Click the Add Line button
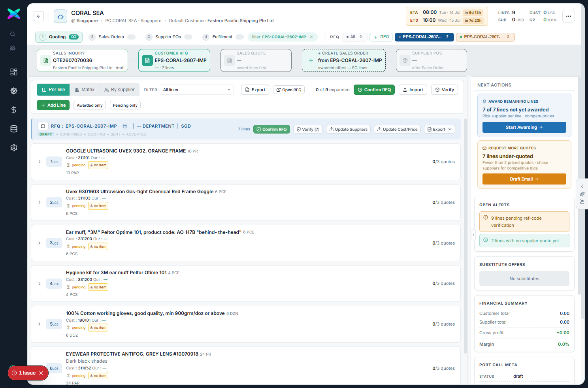The image size is (588, 388). click(x=53, y=105)
